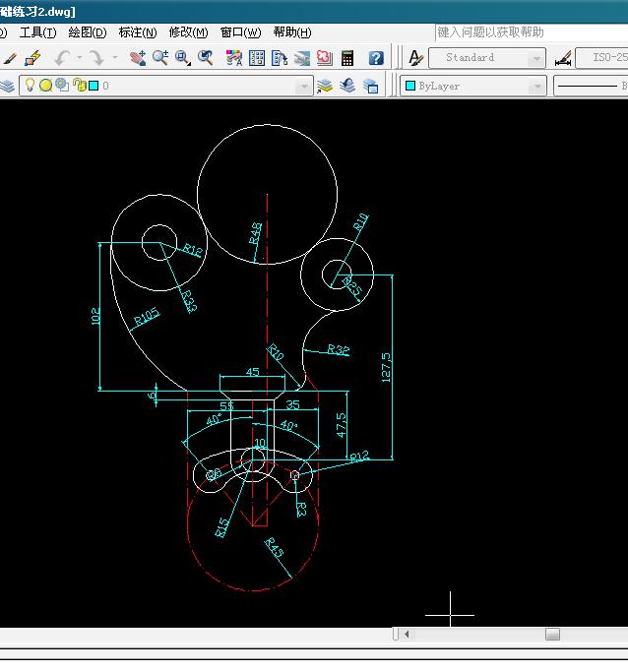628x672 pixels.
Task: Select the 55 horizontal dimension text
Action: coord(226,405)
